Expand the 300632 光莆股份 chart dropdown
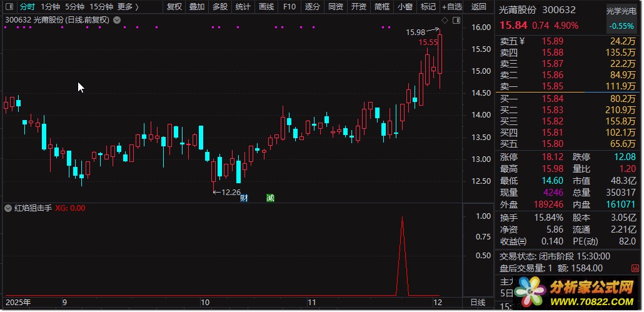The width and height of the screenshot is (644, 312). (x=117, y=20)
